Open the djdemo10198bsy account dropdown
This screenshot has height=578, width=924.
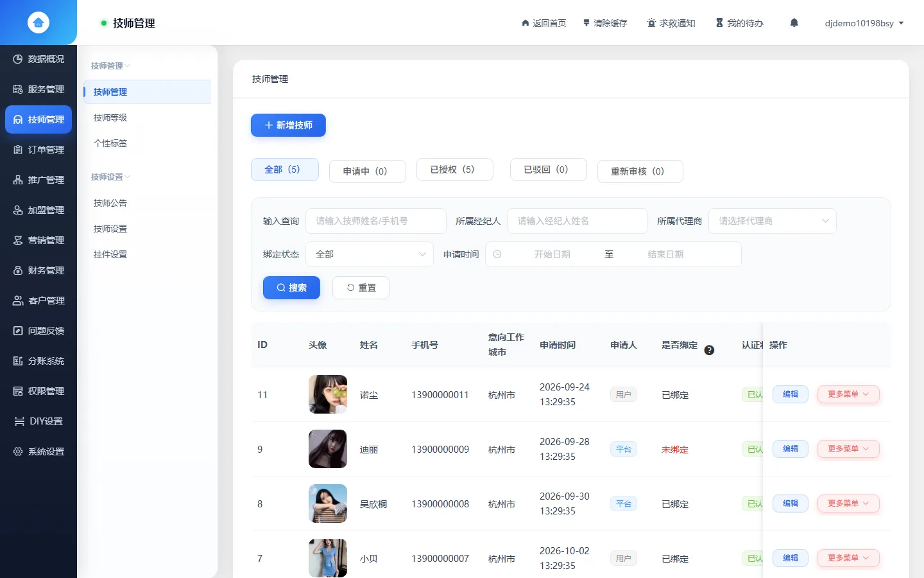(x=864, y=23)
